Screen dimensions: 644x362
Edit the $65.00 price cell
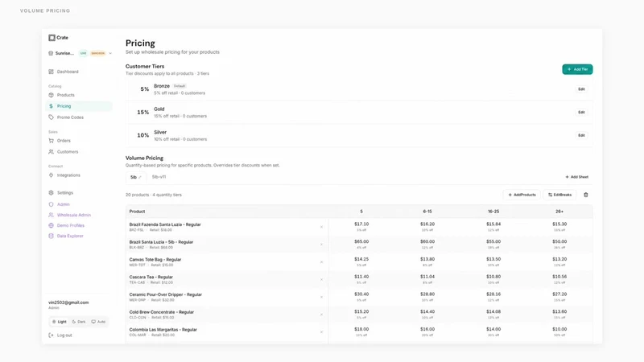pos(361,242)
